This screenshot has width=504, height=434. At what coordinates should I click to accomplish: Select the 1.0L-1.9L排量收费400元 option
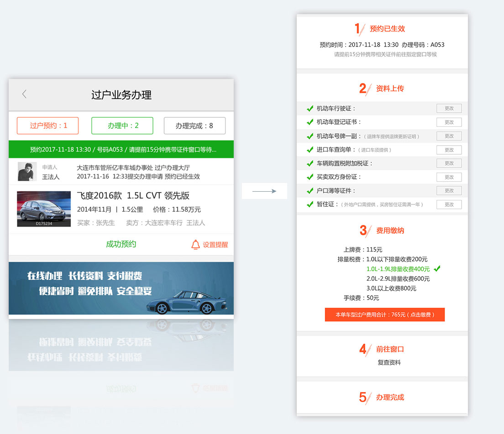[398, 269]
